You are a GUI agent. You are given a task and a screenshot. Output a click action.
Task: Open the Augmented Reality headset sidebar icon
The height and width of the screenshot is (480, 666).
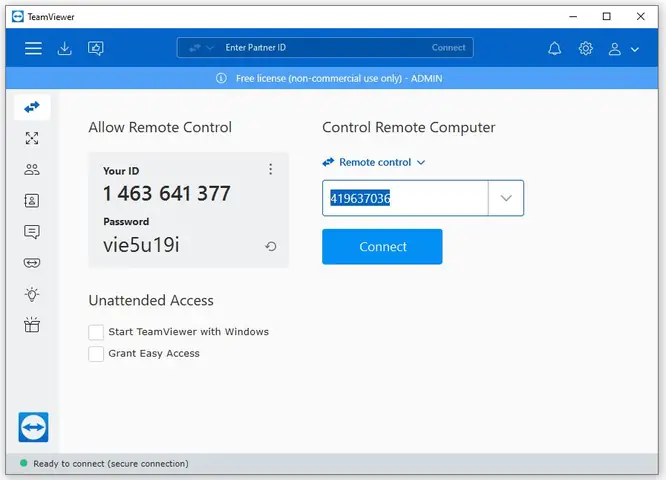(32, 263)
